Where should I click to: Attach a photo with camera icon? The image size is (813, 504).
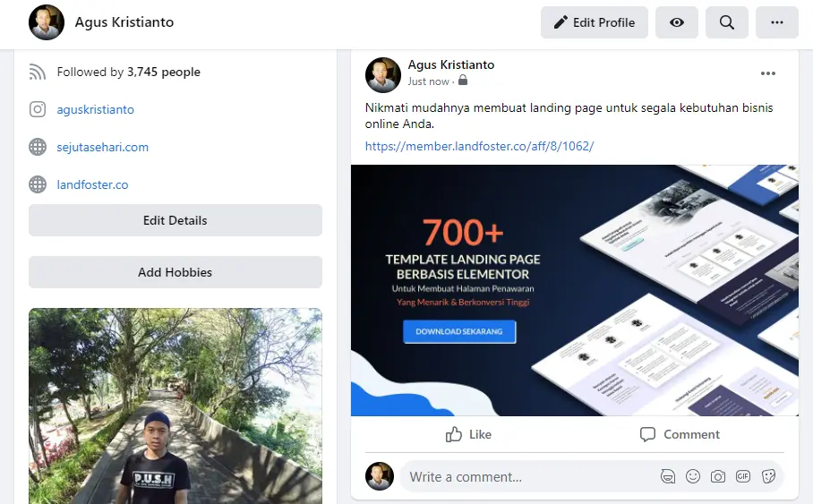click(x=718, y=476)
